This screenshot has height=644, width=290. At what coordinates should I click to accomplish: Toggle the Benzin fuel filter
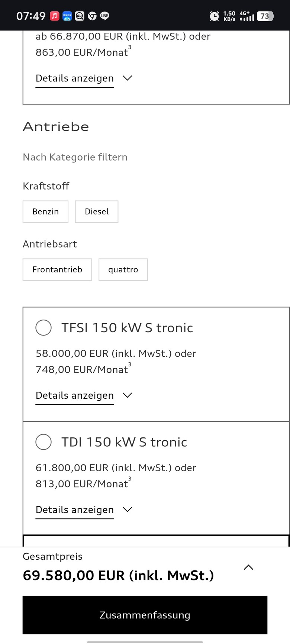click(45, 212)
